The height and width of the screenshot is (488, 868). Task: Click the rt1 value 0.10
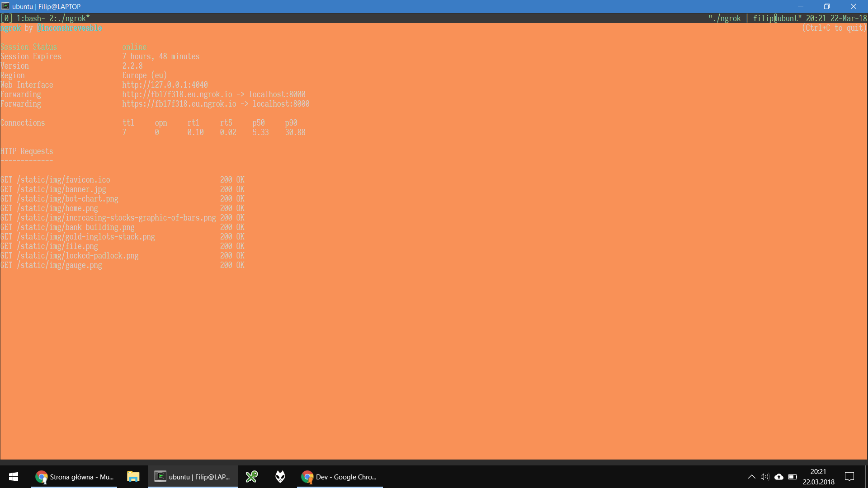click(195, 132)
